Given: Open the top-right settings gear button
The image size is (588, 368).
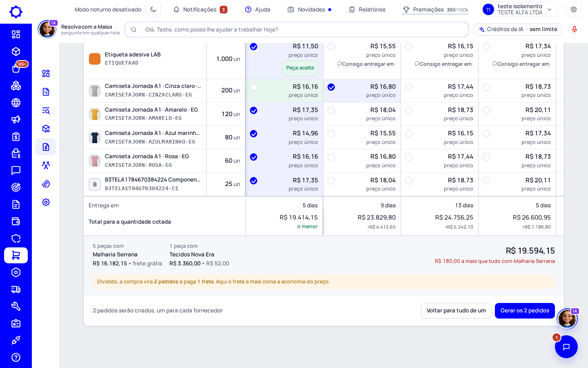Looking at the screenshot, I should [x=574, y=9].
